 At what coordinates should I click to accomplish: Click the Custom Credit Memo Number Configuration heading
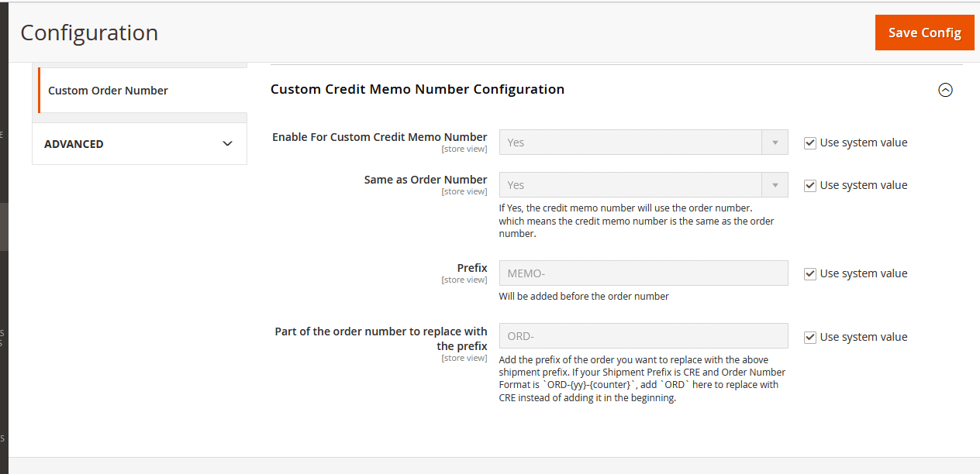[417, 89]
